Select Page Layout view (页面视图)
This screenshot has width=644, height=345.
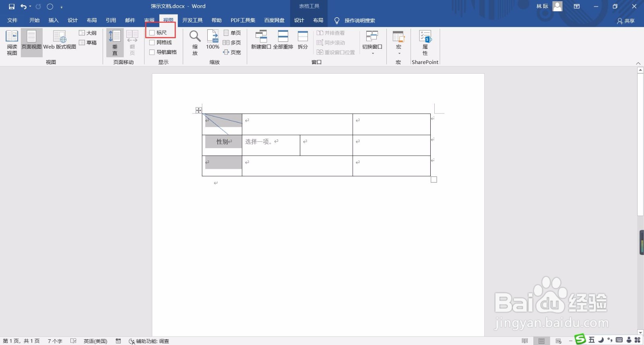[x=31, y=43]
